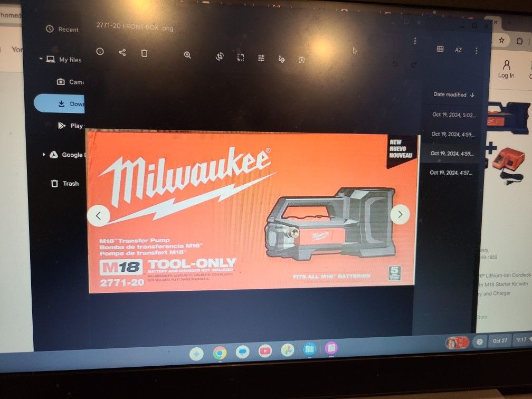Go to previous image with left arrow

[x=99, y=215]
